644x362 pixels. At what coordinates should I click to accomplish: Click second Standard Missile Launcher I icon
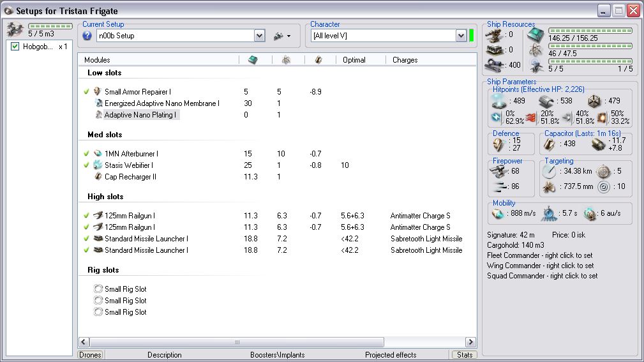pos(98,250)
